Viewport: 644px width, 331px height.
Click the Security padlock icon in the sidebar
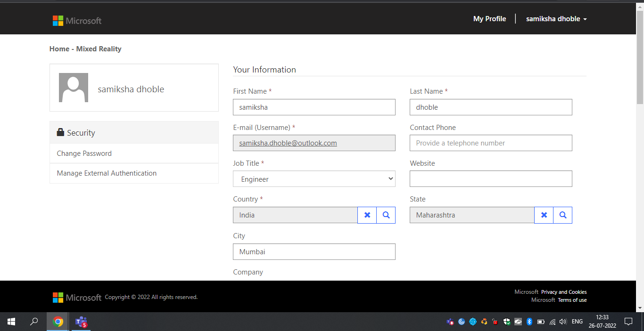(x=60, y=132)
